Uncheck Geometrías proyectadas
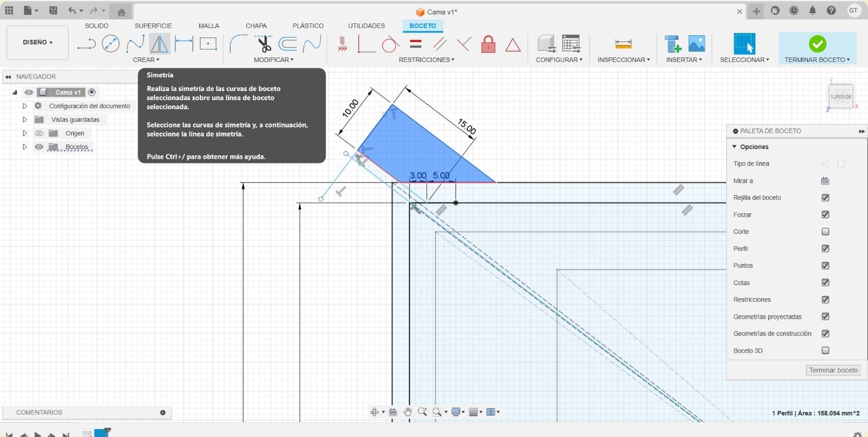The width and height of the screenshot is (868, 437). [x=825, y=316]
